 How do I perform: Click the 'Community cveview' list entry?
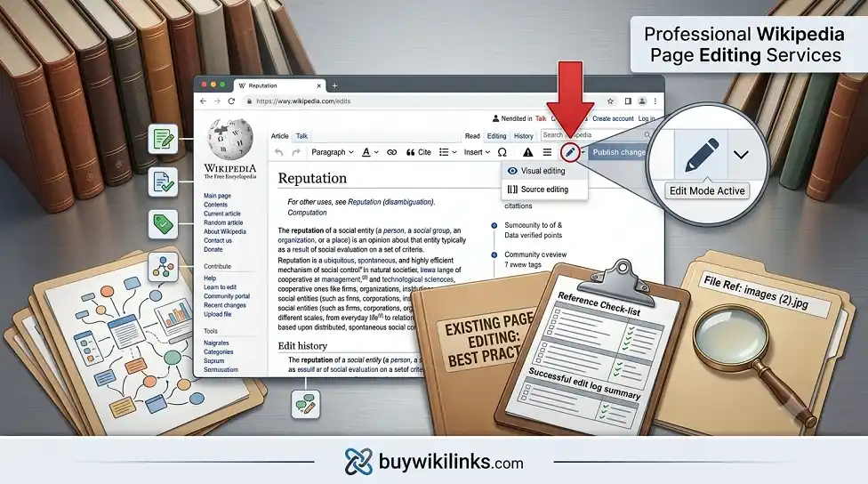pyautogui.click(x=535, y=254)
